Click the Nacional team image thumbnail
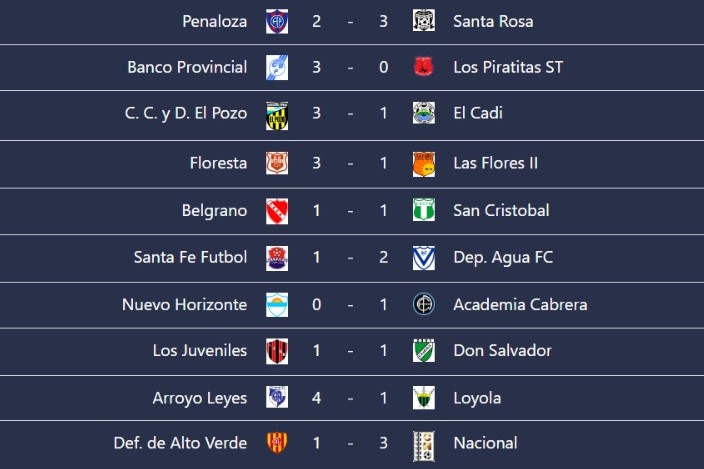This screenshot has width=704, height=469. 424,446
